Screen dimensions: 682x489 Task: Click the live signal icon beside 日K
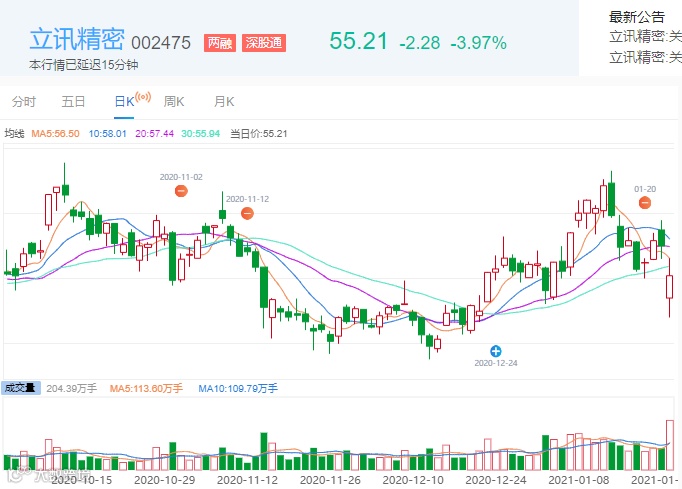(x=143, y=97)
